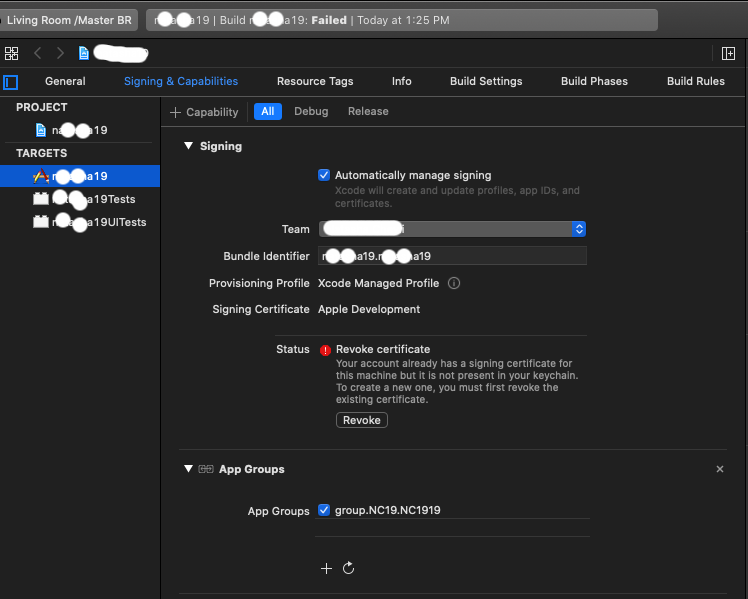Viewport: 748px width, 599px height.
Task: Click the add Capability button
Action: coord(205,112)
